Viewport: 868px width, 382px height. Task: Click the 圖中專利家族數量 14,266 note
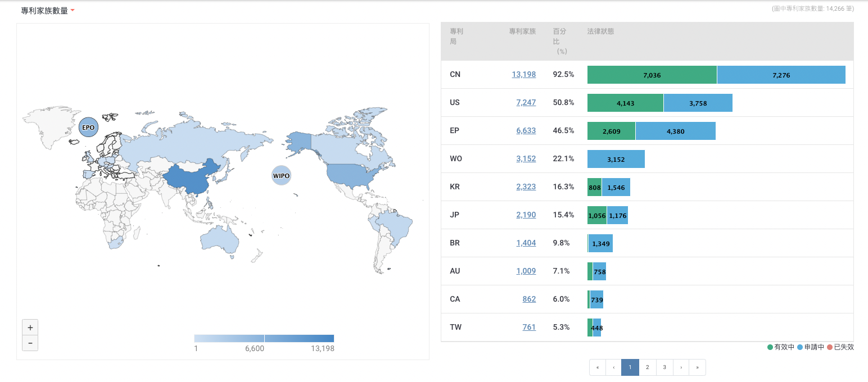813,8
